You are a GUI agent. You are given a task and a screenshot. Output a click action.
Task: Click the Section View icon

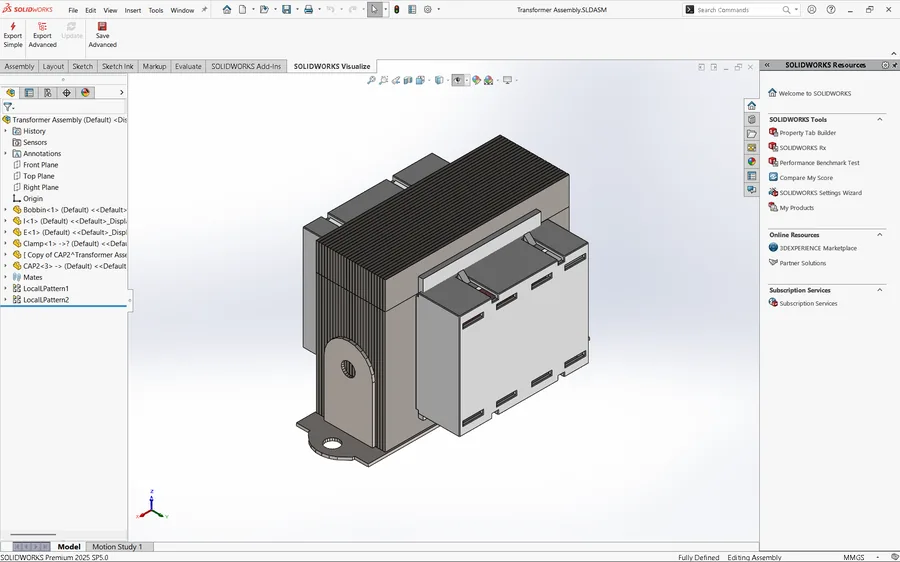(x=408, y=80)
